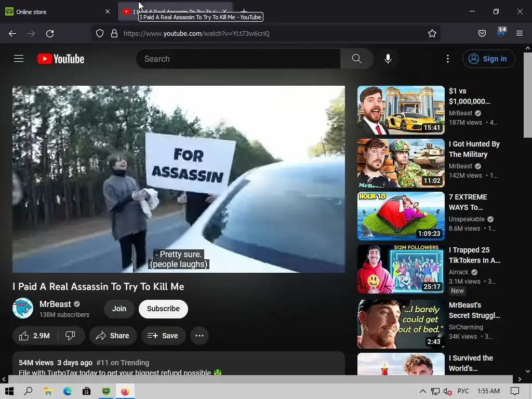This screenshot has height=399, width=532.
Task: Open extension icon with 14 badge
Action: [x=501, y=32]
